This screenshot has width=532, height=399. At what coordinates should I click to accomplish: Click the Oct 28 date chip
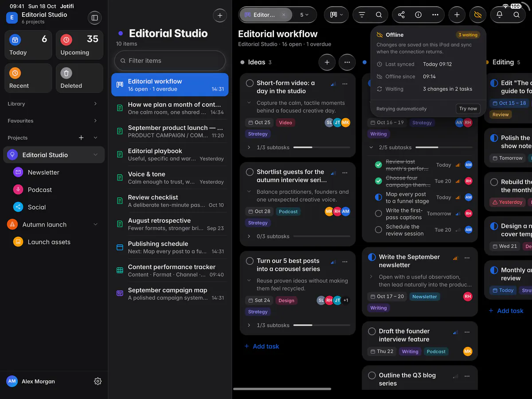point(258,212)
